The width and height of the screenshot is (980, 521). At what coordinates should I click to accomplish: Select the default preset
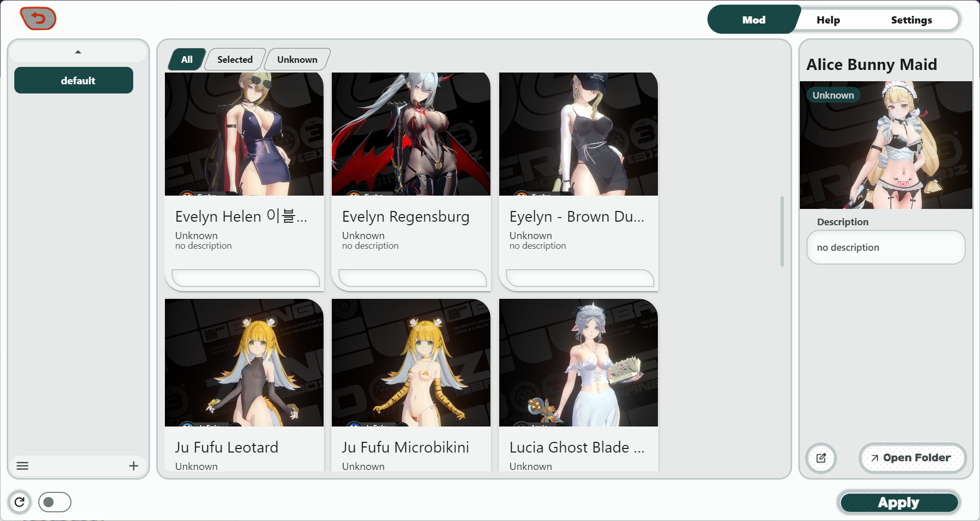tap(73, 81)
